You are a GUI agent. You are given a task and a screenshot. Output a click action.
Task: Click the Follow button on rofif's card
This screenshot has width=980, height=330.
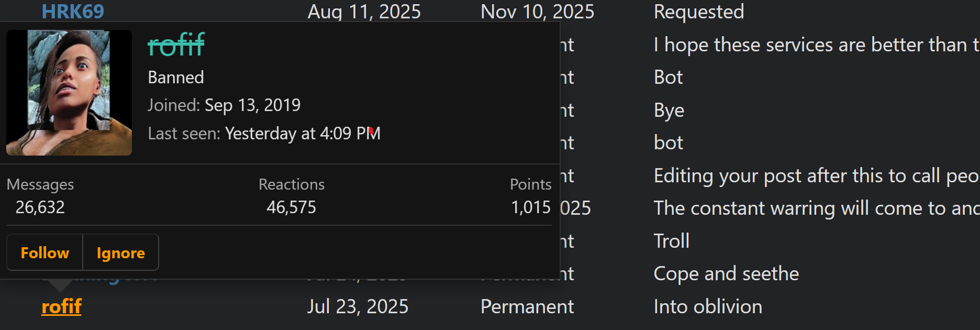click(x=45, y=252)
